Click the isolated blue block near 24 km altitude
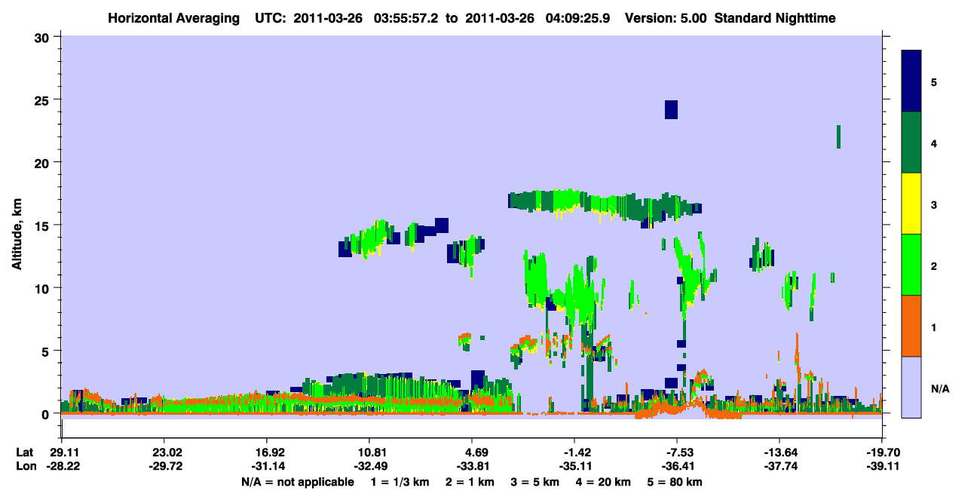The image size is (980, 503). 671,109
